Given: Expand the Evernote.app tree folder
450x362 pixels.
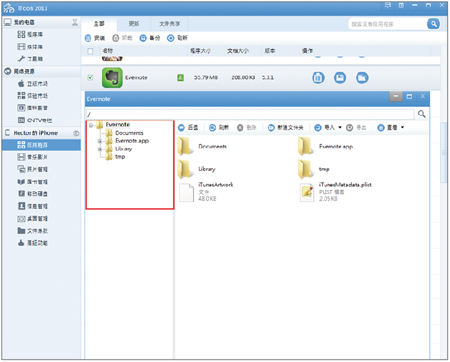Looking at the screenshot, I should (100, 141).
